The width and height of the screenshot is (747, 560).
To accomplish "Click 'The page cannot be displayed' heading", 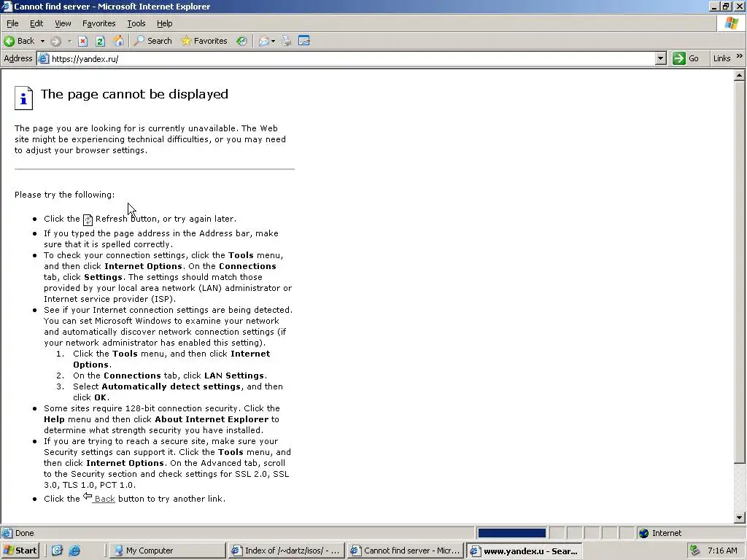I will pos(134,94).
